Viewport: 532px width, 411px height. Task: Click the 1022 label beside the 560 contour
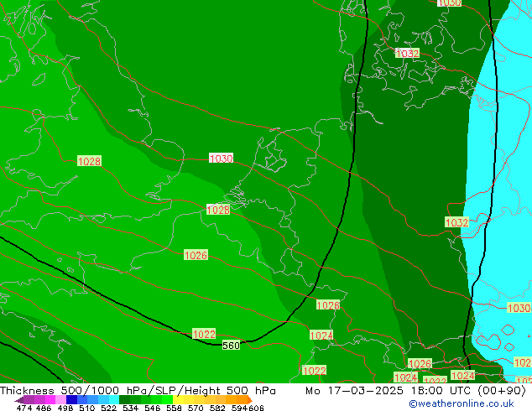tap(204, 334)
